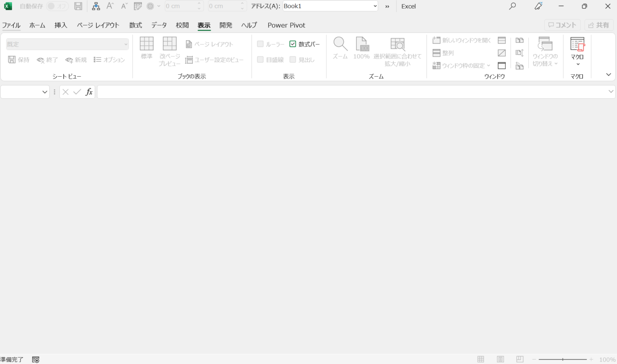Screen dimensions: 617x364
Task: Show more quick access commands (») button
Action: point(387,6)
